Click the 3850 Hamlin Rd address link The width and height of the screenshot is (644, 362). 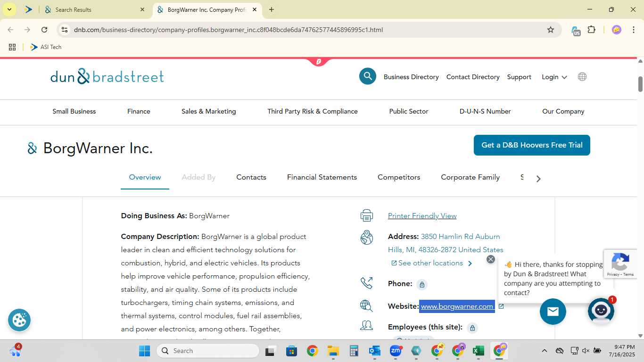(446, 243)
